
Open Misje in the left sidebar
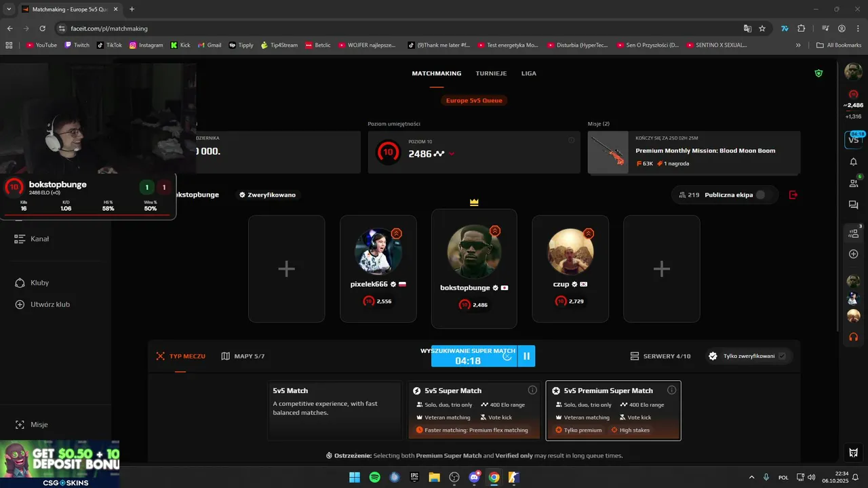click(x=31, y=424)
